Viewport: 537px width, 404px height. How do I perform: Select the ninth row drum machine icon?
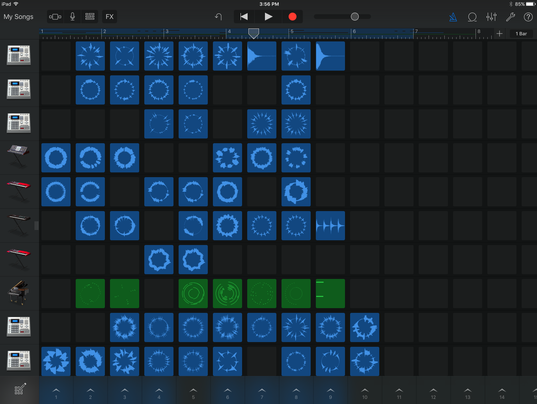click(x=19, y=327)
